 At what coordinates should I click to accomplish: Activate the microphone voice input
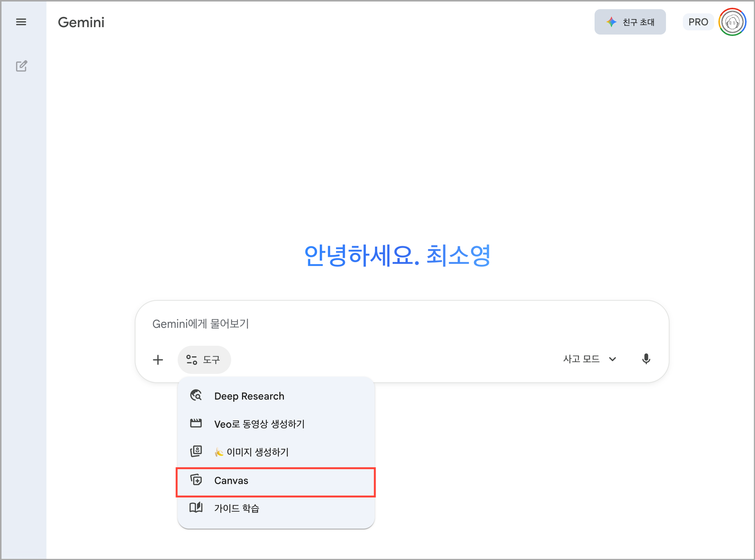click(x=646, y=359)
